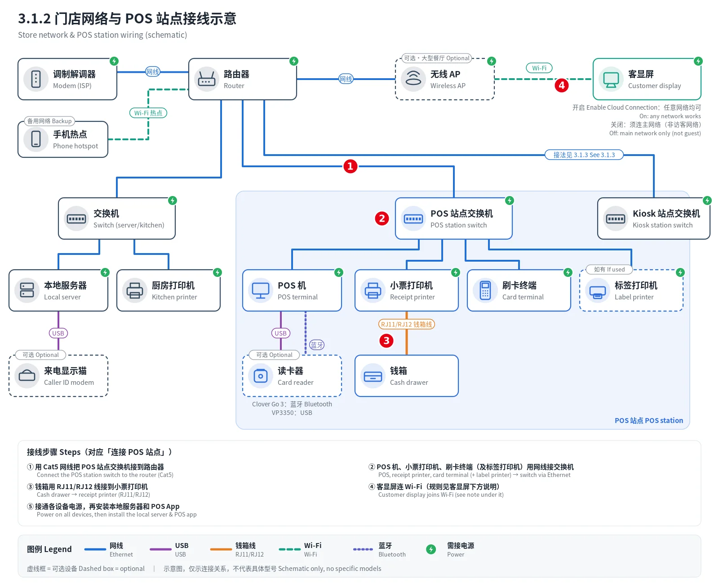Click the '备用网络 Backup' tag
Image resolution: width=719 pixels, height=588 pixels.
(x=49, y=121)
